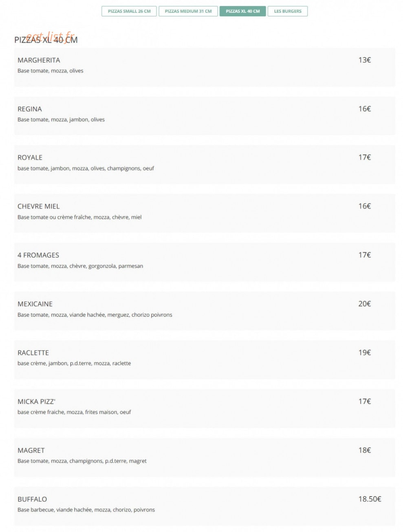
Task: Select the Buffalo pizza entry
Action: pos(205,506)
